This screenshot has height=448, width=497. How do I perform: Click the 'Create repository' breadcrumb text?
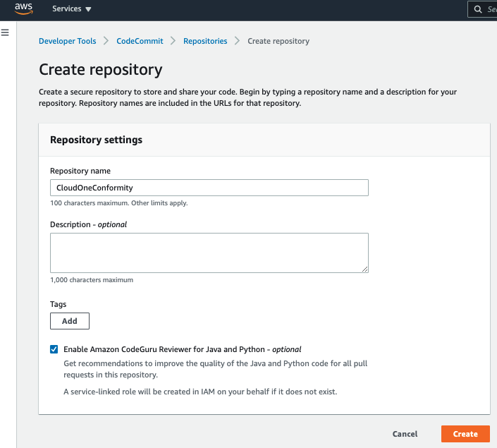[x=278, y=41]
